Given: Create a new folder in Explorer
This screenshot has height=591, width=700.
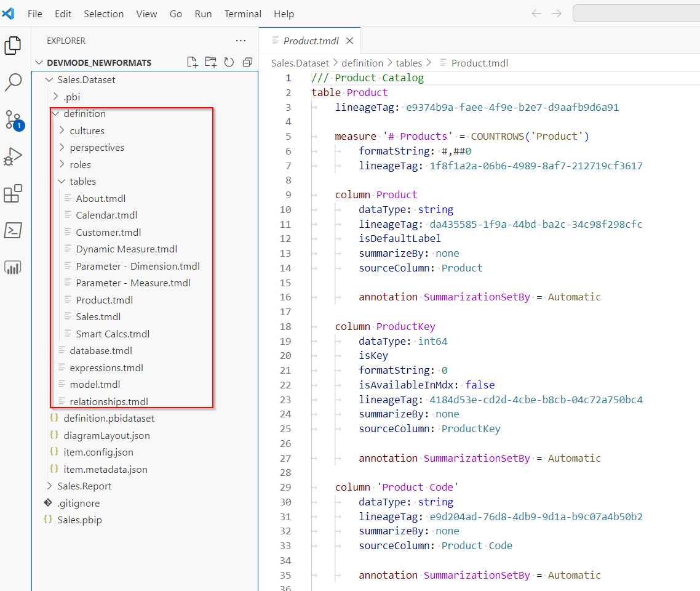Looking at the screenshot, I should [x=210, y=62].
